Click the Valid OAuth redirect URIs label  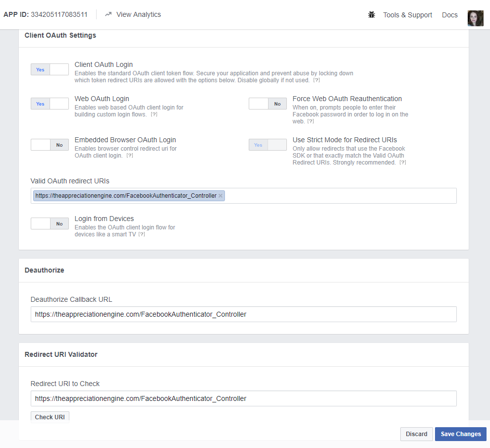click(70, 181)
